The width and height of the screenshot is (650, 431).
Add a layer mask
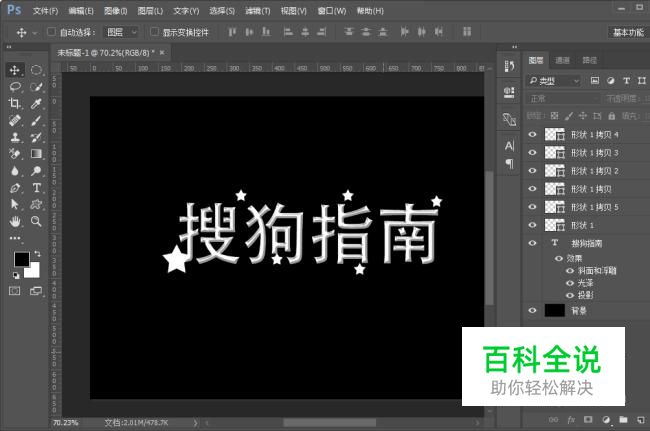588,420
